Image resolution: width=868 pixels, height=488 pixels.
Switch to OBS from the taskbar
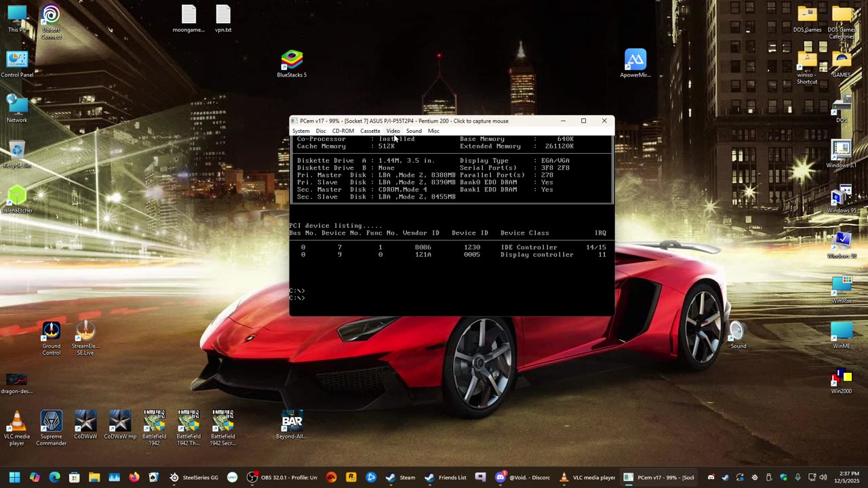click(283, 477)
